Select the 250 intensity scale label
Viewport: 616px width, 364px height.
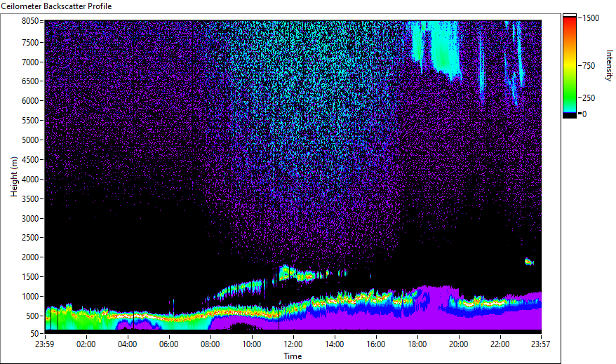click(589, 98)
